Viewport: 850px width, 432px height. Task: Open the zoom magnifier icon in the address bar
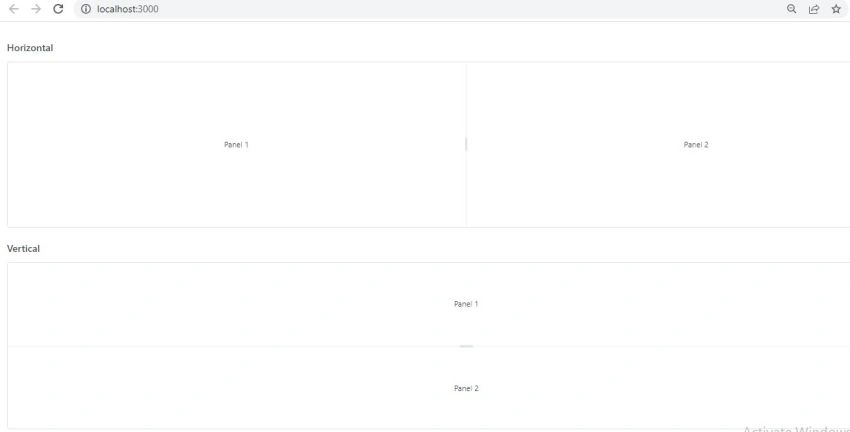click(x=791, y=9)
